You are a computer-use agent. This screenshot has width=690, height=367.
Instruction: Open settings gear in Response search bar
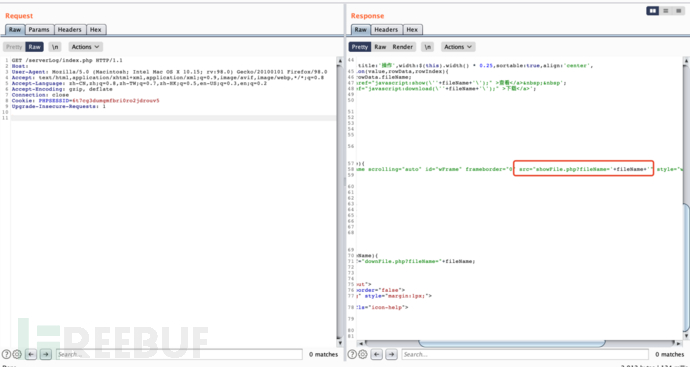tap(363, 354)
